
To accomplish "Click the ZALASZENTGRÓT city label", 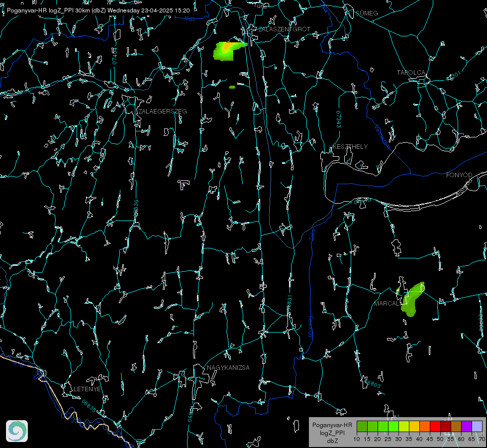I will 284,29.
